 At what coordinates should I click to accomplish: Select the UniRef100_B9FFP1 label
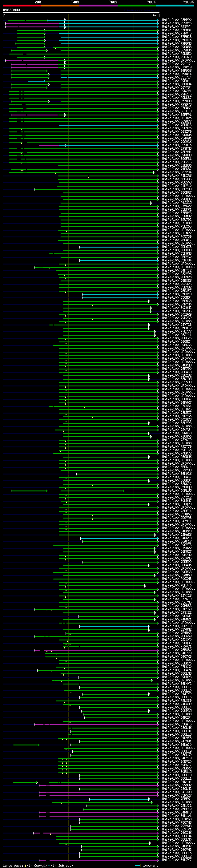click(x=176, y=115)
